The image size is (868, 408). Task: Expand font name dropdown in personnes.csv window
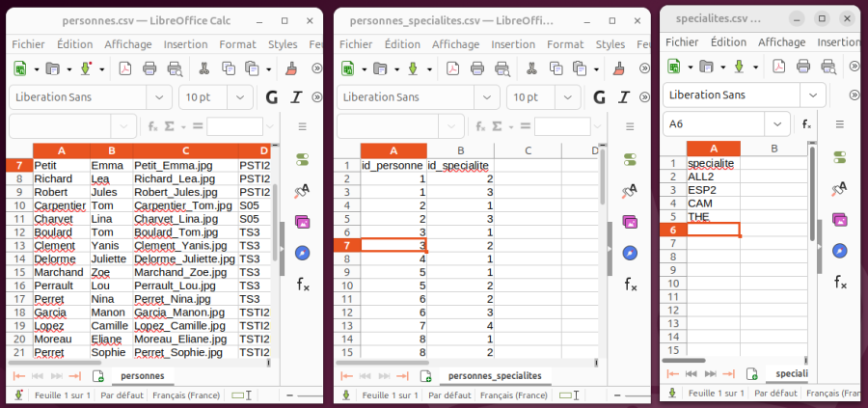159,97
